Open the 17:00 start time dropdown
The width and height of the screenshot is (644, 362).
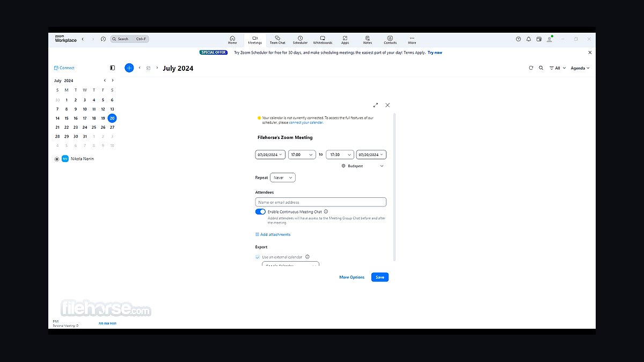click(302, 154)
